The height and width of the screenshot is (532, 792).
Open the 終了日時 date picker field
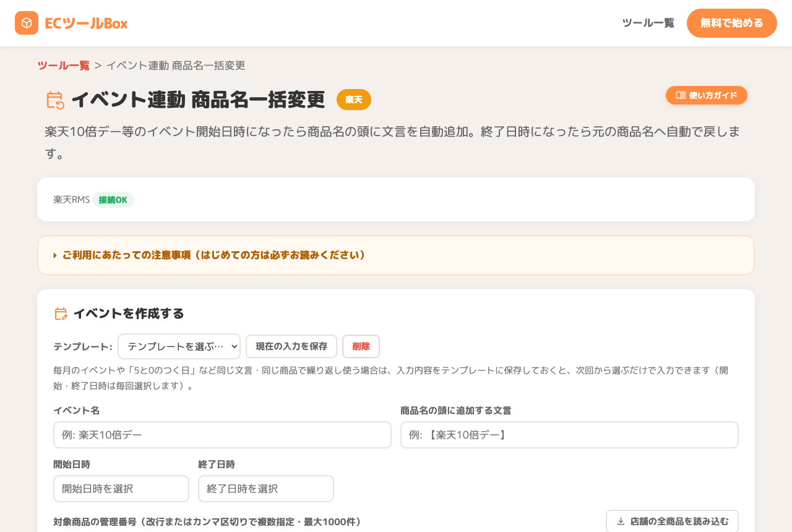pos(266,489)
